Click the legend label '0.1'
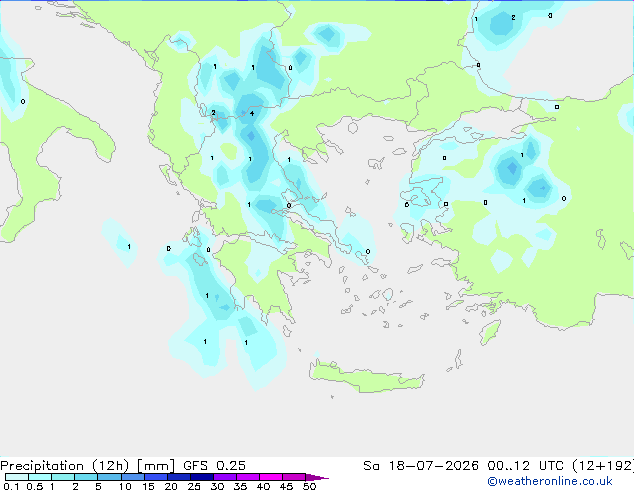This screenshot has width=634, height=490. (11, 486)
